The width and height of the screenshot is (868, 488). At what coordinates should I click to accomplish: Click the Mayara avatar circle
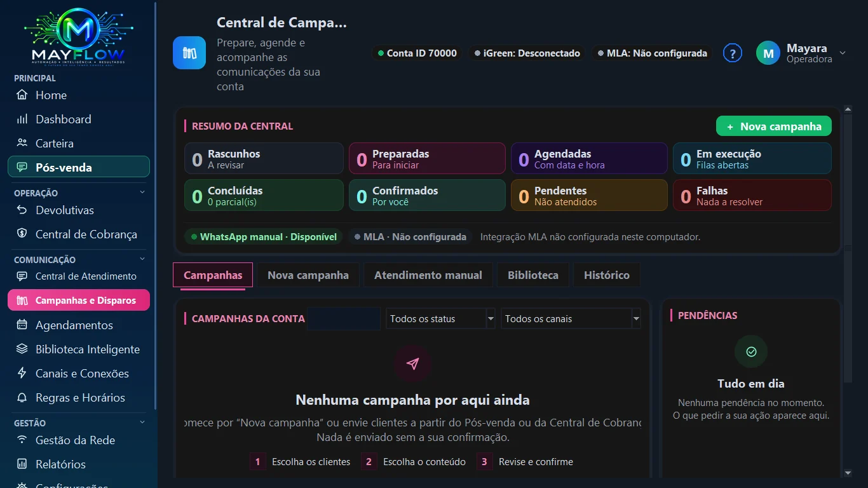(x=768, y=53)
